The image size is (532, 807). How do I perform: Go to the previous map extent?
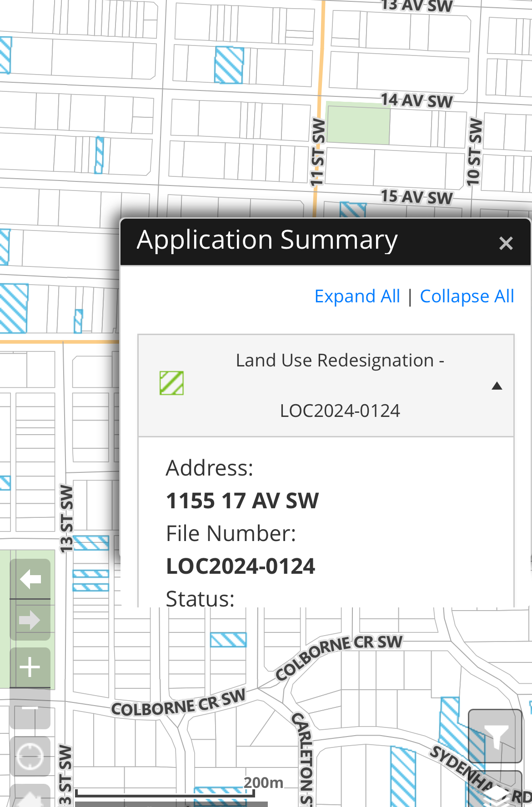point(30,579)
